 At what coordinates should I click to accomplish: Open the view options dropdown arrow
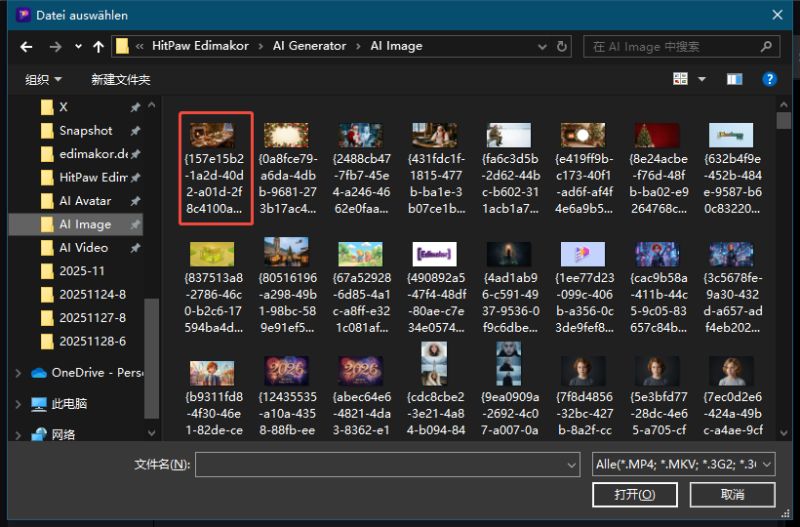(701, 79)
